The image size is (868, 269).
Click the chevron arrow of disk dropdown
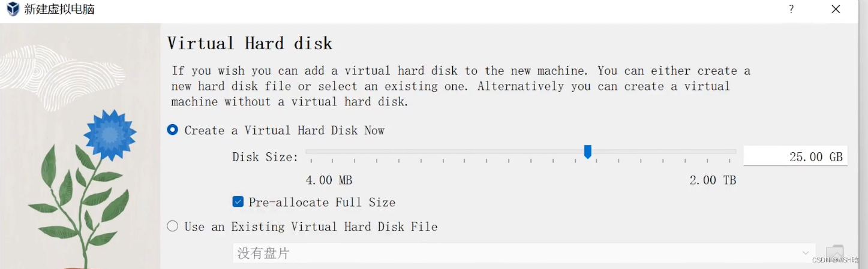pos(806,253)
